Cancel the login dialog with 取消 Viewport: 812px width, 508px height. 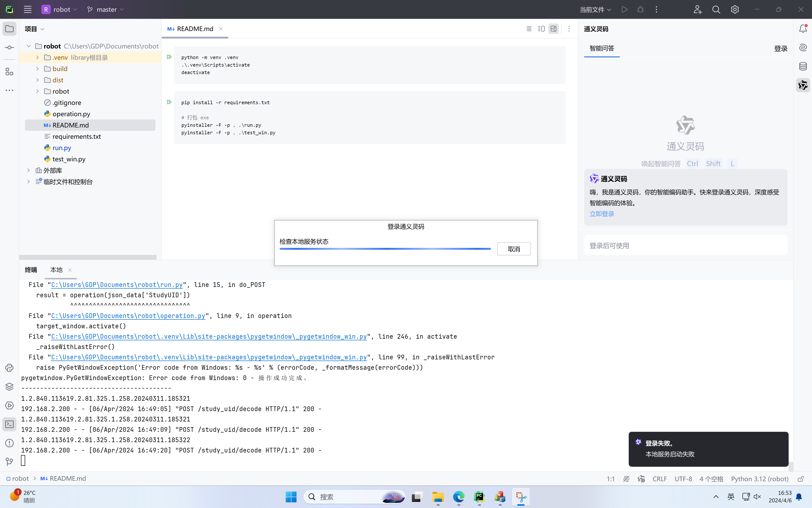click(x=514, y=249)
